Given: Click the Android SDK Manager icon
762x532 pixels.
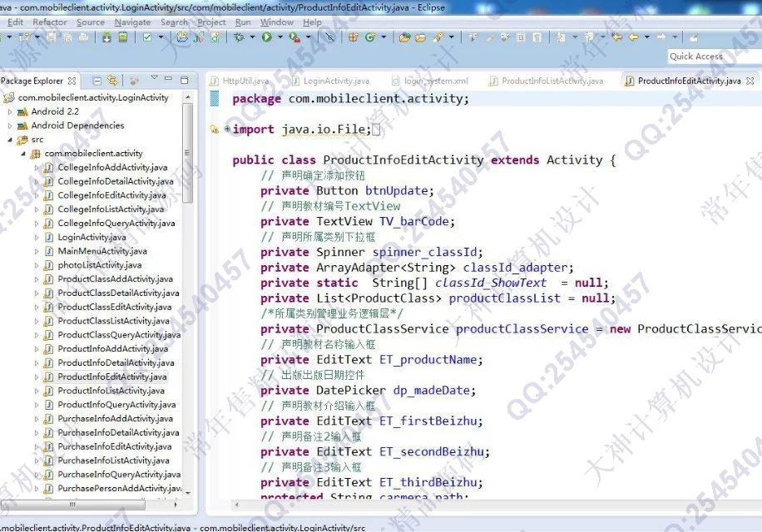Looking at the screenshot, I should 106,37.
